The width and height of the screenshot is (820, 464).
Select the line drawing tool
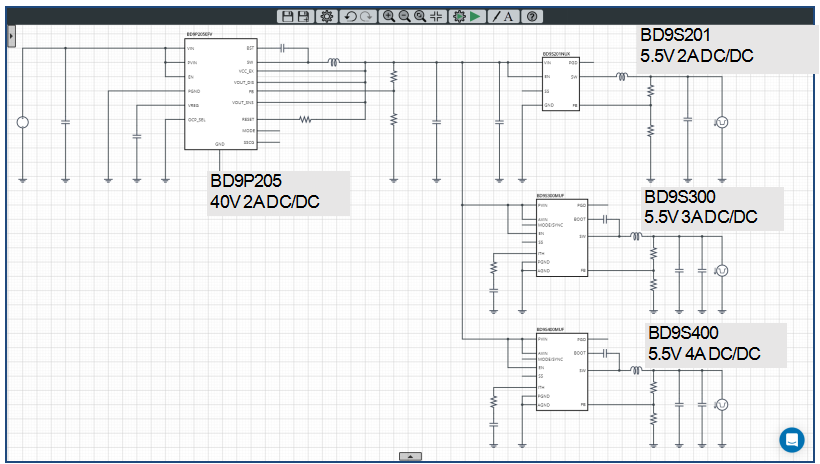[496, 16]
